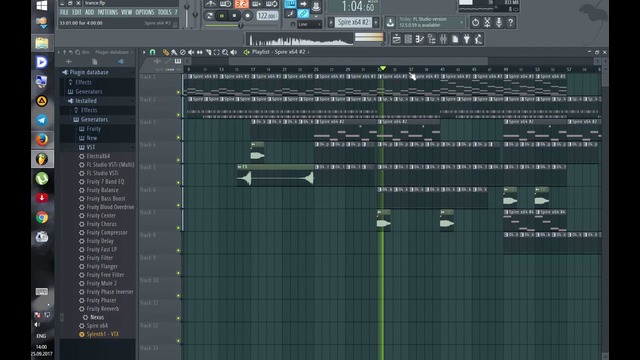The width and height of the screenshot is (640, 360).
Task: Mute Track 3 via its green LED
Action: pyautogui.click(x=178, y=138)
